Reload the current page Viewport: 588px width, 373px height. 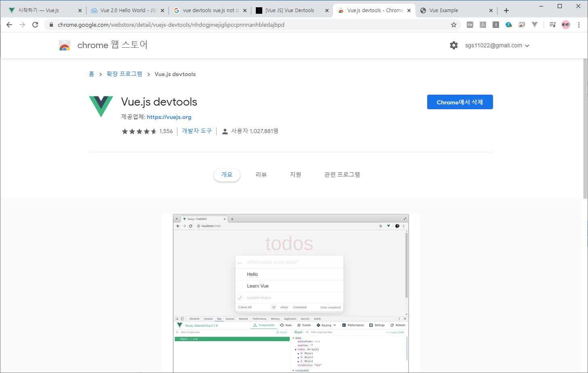click(x=35, y=25)
